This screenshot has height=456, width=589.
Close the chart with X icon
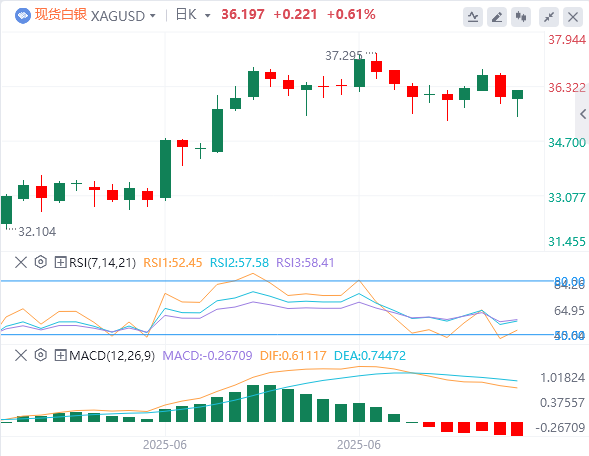[x=573, y=17]
